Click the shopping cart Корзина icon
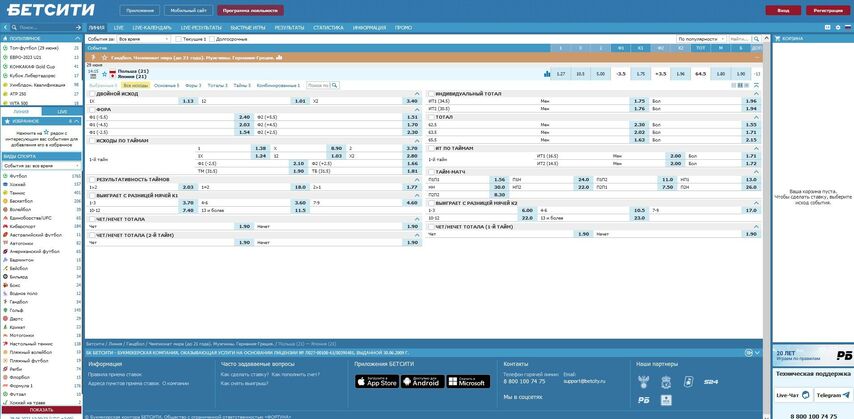 click(x=778, y=39)
